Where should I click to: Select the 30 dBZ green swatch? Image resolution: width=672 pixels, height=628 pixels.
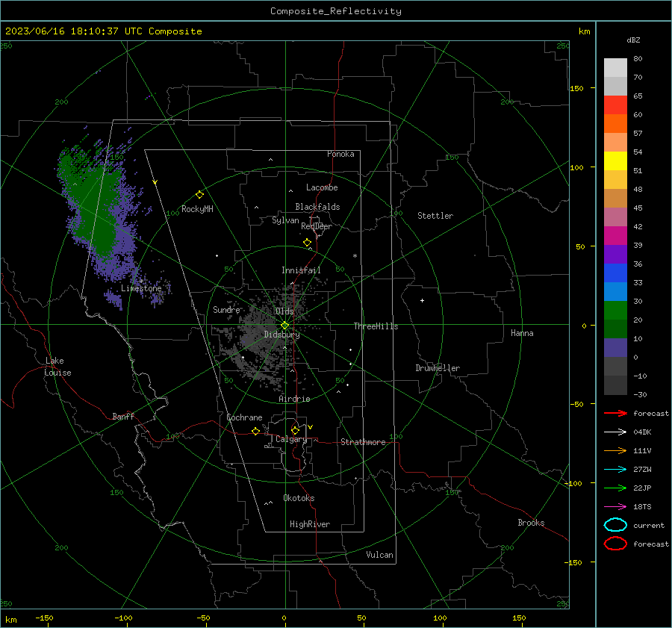[615, 310]
